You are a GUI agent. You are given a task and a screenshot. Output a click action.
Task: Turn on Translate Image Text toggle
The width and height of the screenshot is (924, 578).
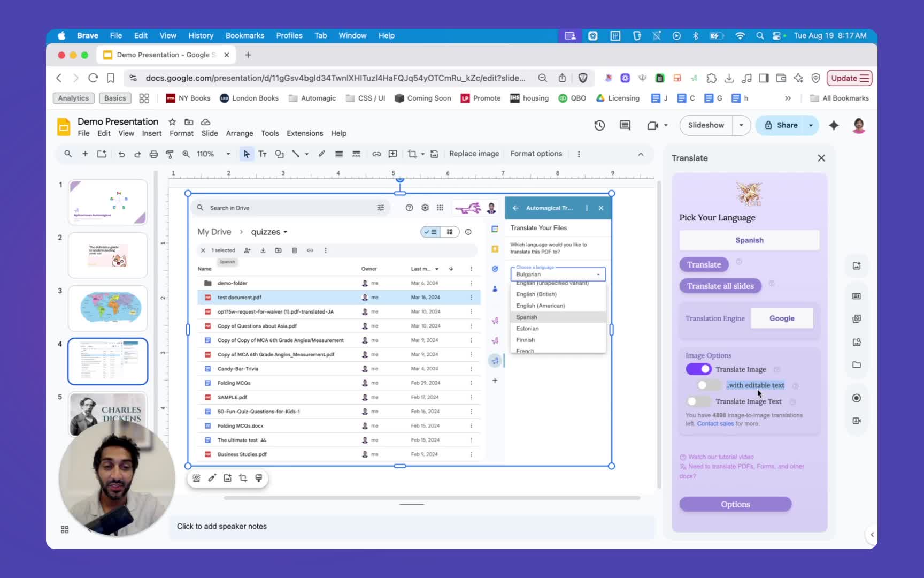[697, 401]
